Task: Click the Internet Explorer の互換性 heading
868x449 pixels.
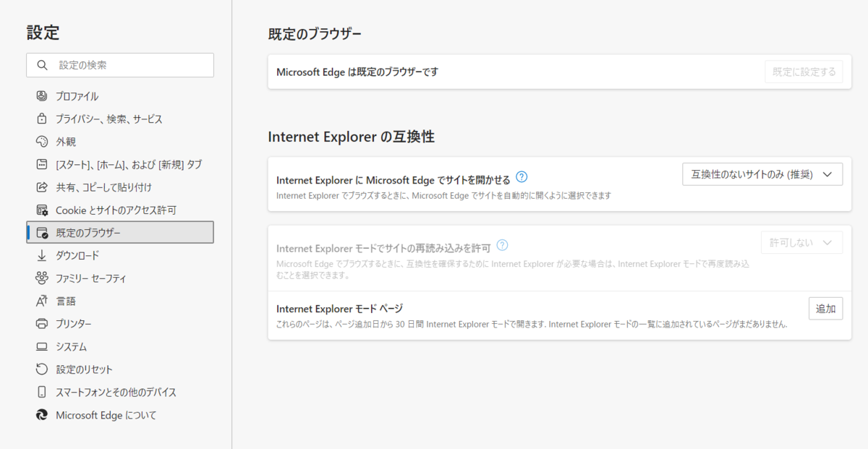Action: pos(351,137)
